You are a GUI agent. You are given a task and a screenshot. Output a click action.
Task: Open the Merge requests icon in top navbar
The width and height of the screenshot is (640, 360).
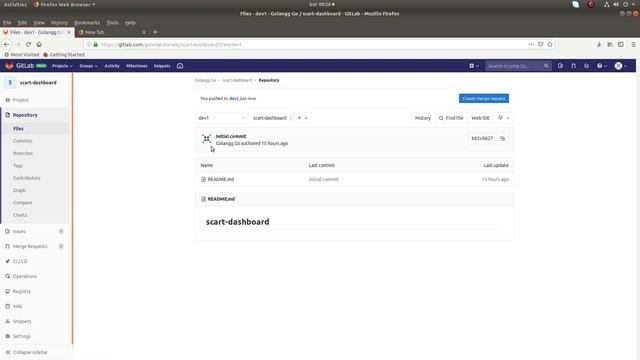[573, 66]
